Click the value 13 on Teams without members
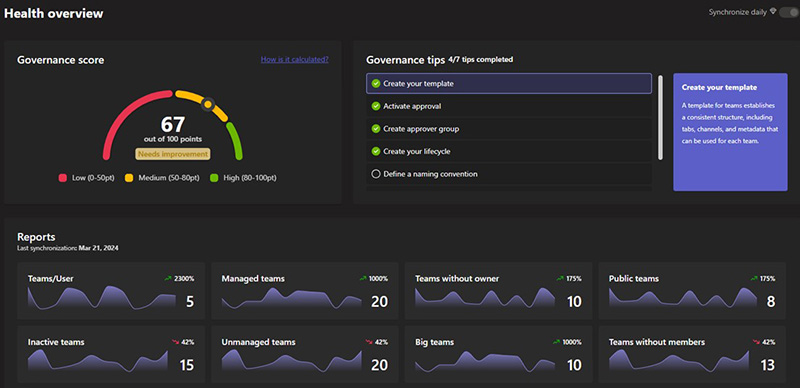Viewport: 800px width, 388px height. click(x=767, y=366)
